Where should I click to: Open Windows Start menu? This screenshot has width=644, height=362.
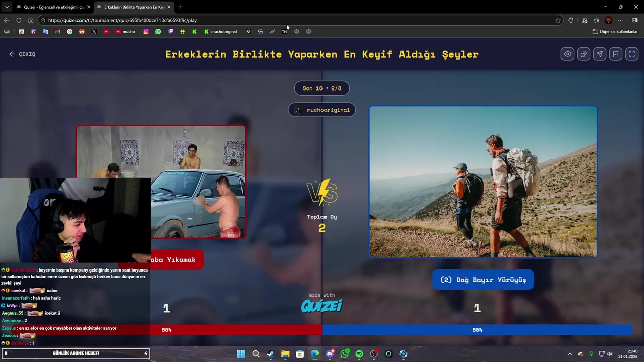[x=241, y=354]
